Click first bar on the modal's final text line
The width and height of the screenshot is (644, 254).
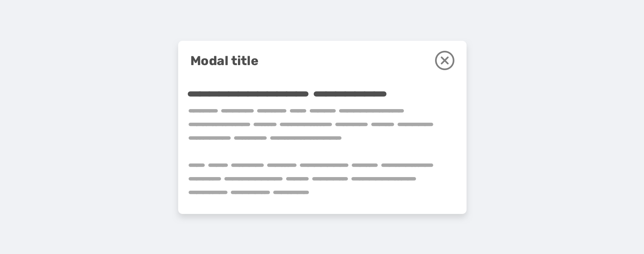(208, 192)
